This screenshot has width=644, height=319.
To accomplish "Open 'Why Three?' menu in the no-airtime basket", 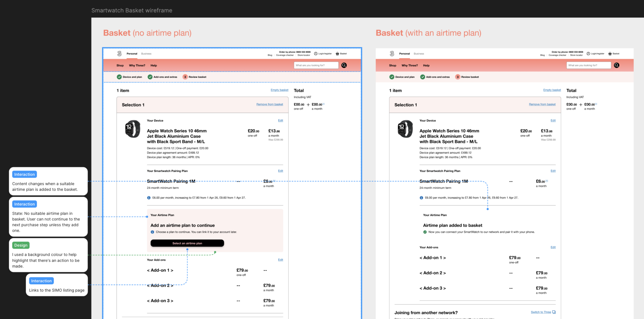I will click(x=137, y=65).
